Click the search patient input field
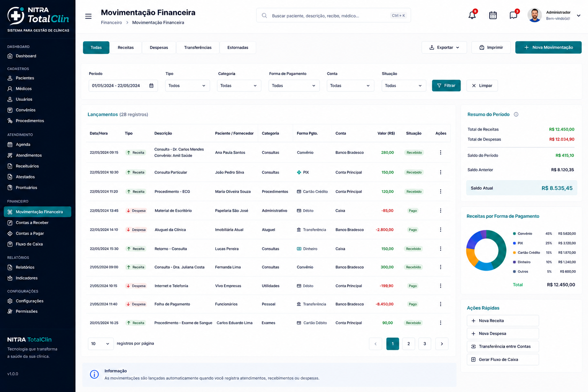 tap(333, 15)
